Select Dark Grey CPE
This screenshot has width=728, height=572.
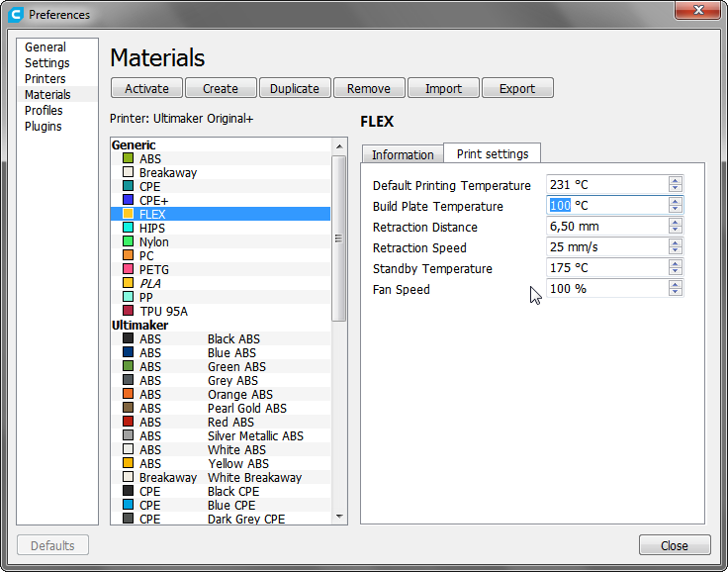pos(221,519)
